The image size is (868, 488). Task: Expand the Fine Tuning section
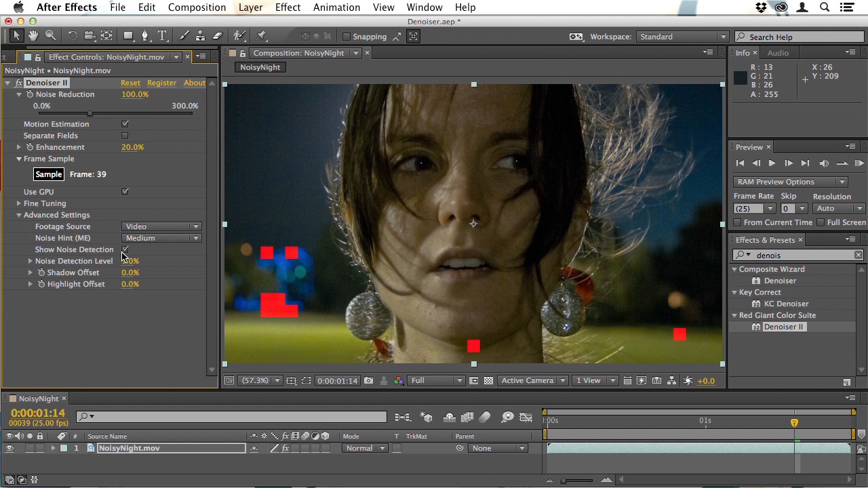(x=19, y=203)
